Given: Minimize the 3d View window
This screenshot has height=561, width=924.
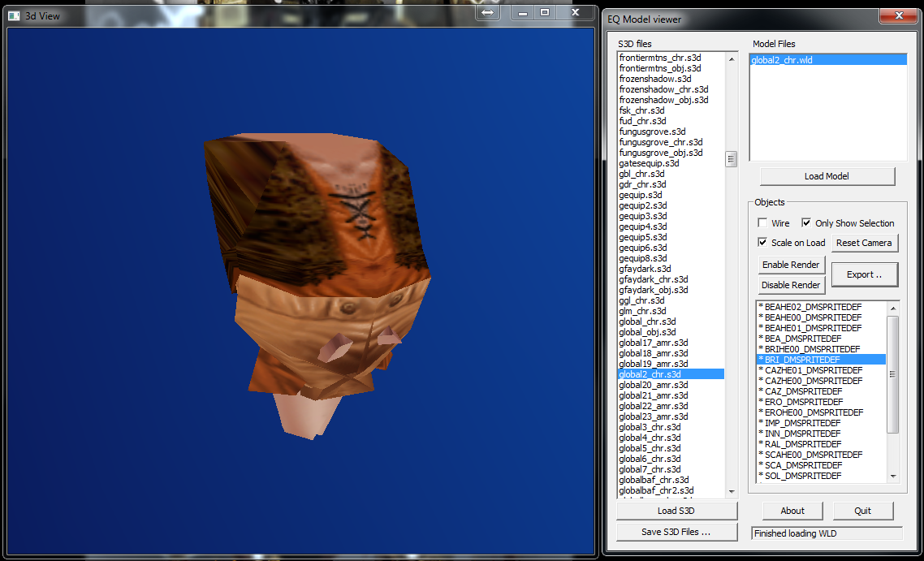Looking at the screenshot, I should coord(522,12).
